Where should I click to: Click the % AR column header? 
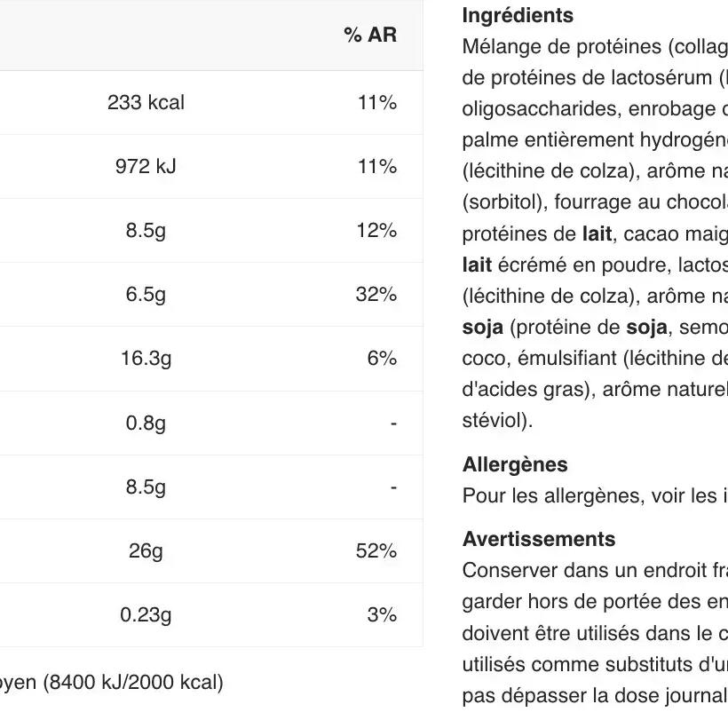[370, 36]
